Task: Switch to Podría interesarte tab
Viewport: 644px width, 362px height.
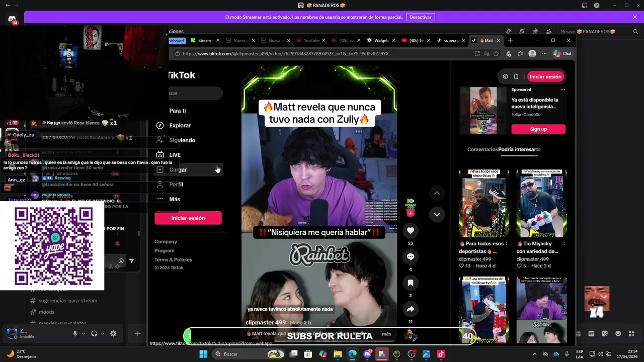Action: pyautogui.click(x=519, y=149)
